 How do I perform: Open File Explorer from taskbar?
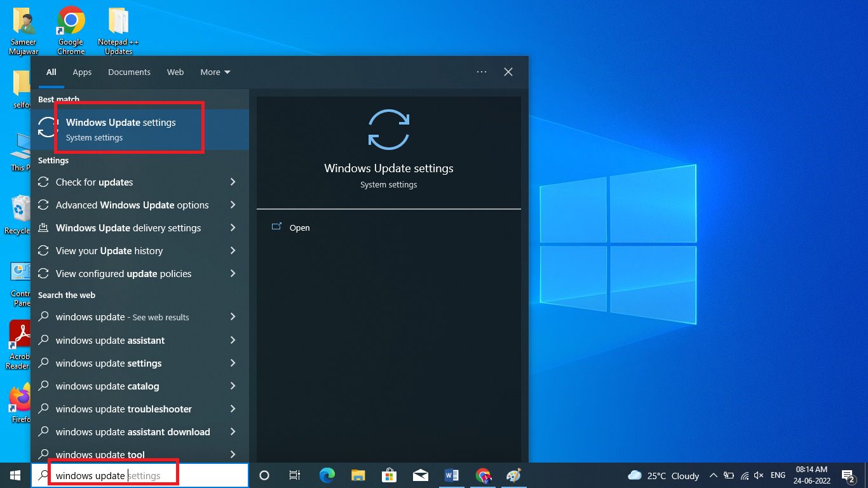(358, 475)
